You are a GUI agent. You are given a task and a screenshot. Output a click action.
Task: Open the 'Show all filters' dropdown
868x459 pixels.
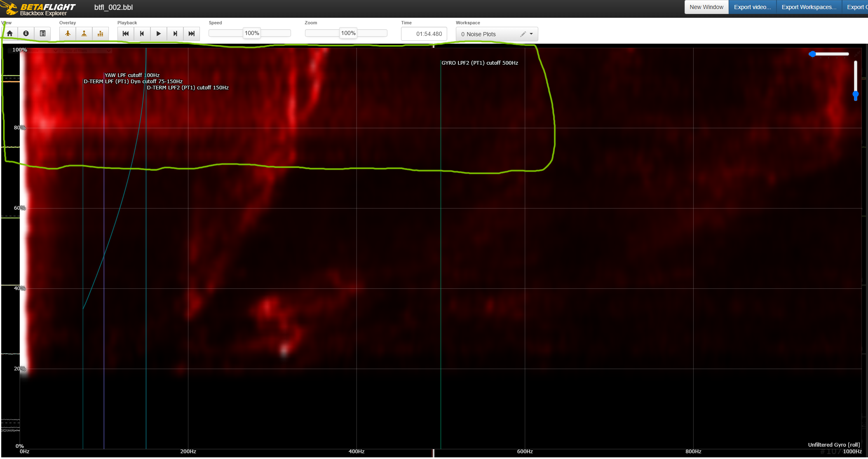[x=87, y=51]
